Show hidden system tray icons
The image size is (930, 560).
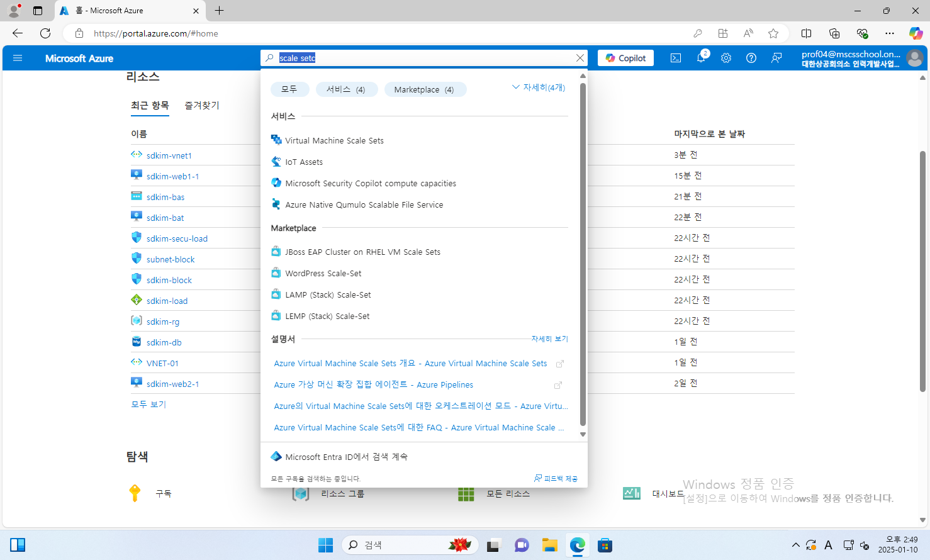coord(796,545)
